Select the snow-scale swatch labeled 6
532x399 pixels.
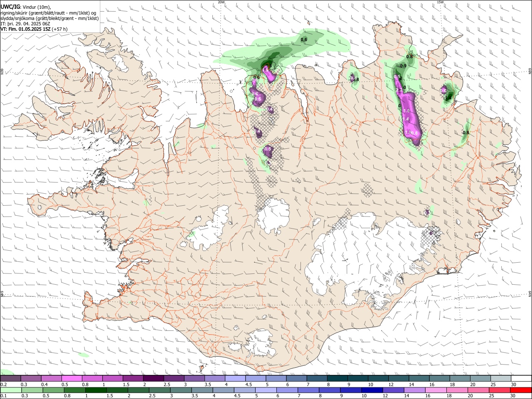tap(296, 379)
